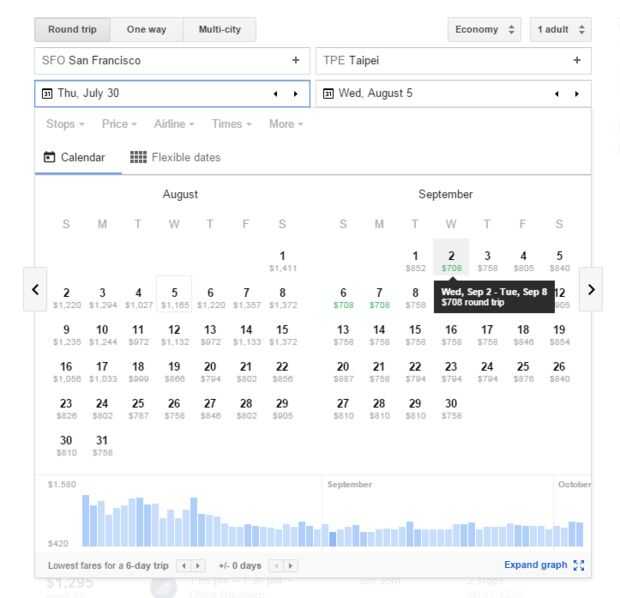Expand the Stops filter dropdown
The height and width of the screenshot is (598, 620).
pyautogui.click(x=65, y=124)
